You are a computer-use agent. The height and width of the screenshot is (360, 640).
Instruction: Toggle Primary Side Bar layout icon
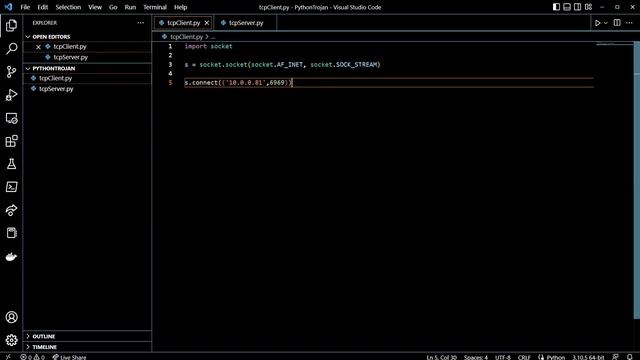556,7
